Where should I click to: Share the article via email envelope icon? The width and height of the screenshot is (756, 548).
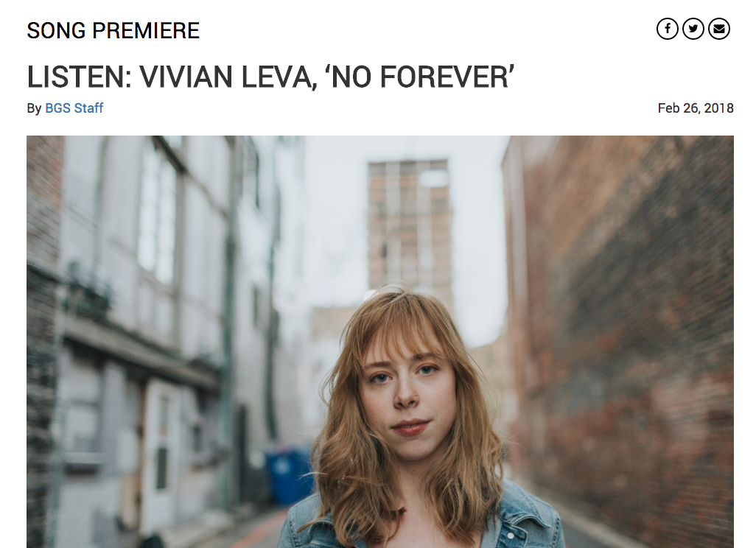click(719, 29)
